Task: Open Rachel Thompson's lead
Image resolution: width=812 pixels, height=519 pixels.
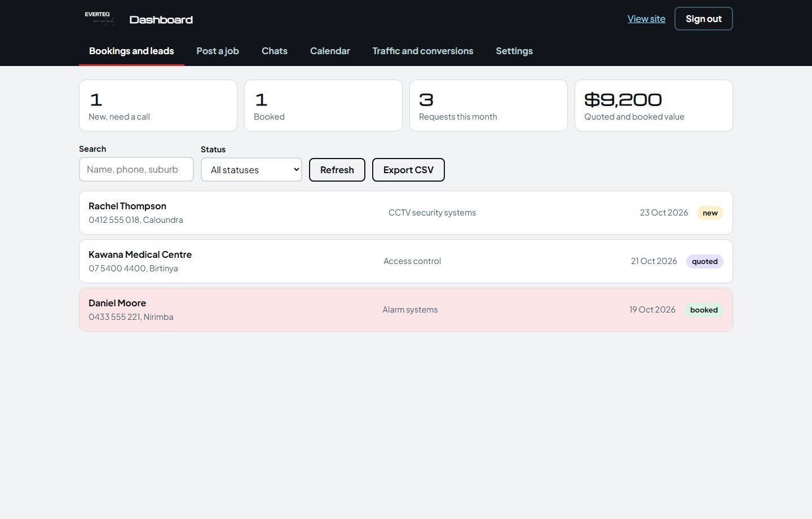Action: 406,213
